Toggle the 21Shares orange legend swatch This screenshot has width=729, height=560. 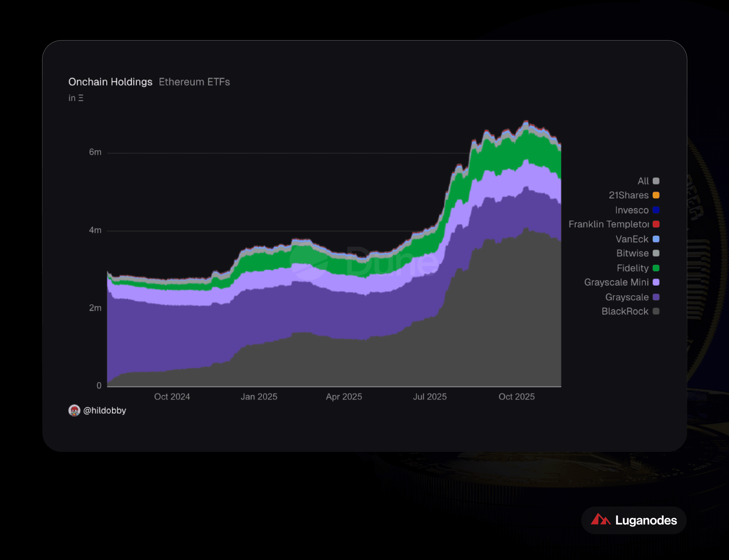pos(656,195)
